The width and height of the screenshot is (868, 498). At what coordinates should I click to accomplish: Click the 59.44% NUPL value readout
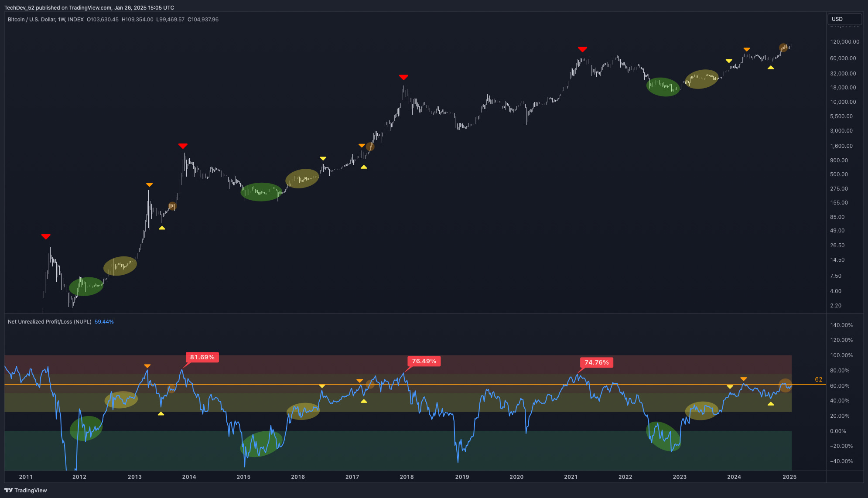coord(104,322)
